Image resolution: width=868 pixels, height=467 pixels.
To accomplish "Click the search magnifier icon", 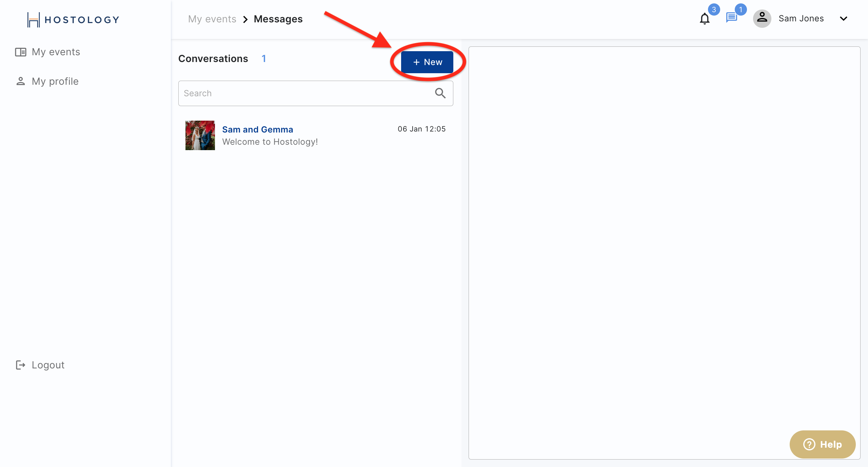I will coord(440,93).
